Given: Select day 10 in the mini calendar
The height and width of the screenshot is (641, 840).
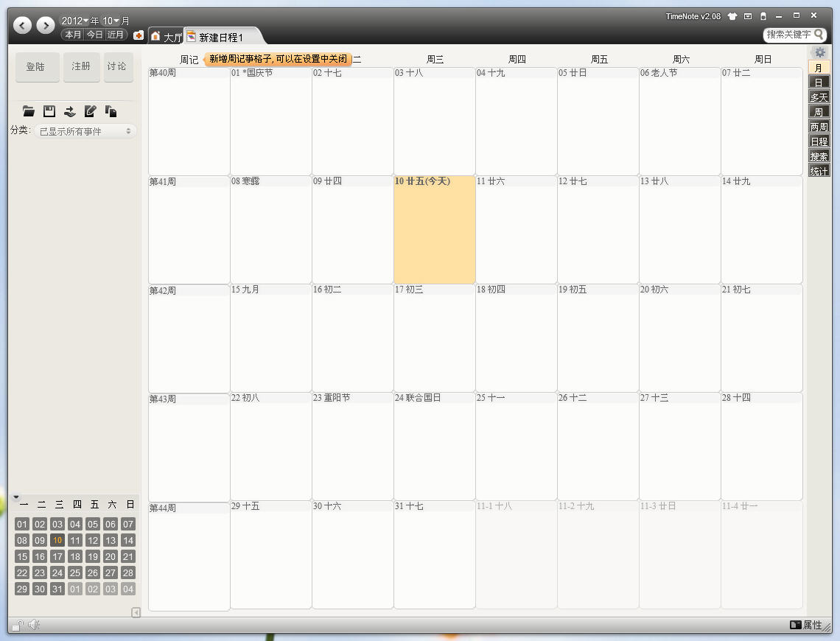Looking at the screenshot, I should click(x=57, y=540).
